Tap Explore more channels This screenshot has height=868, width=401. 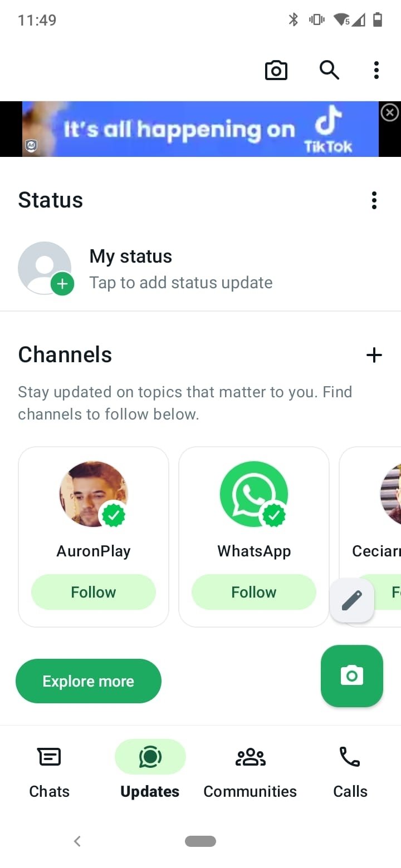click(x=88, y=680)
